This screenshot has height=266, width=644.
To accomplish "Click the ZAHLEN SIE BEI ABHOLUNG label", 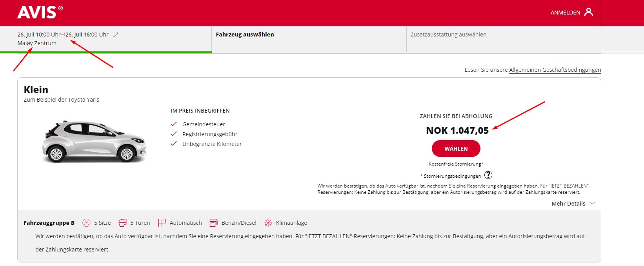I will click(456, 116).
